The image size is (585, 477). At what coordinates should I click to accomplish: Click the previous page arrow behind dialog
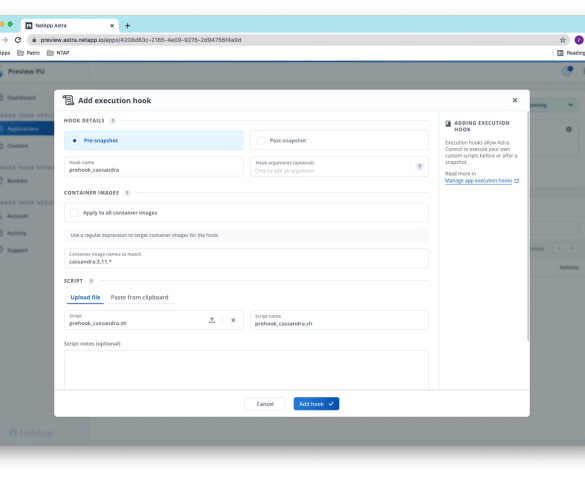559,248
